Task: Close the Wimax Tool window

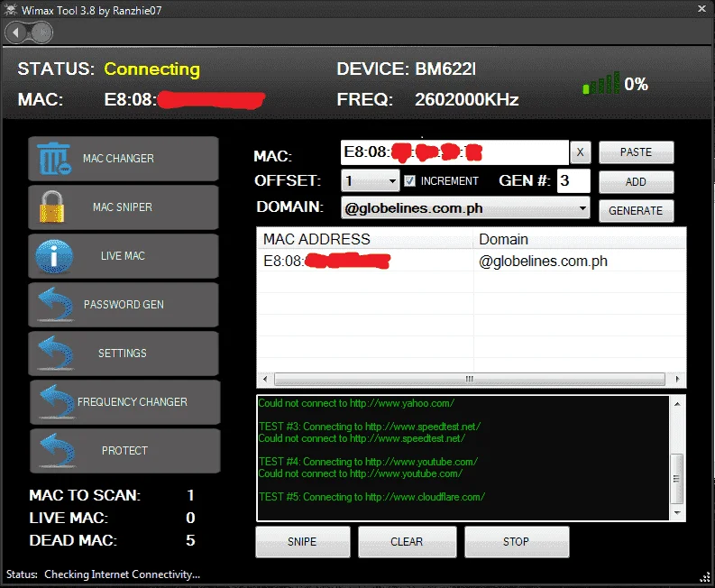Action: tap(701, 9)
